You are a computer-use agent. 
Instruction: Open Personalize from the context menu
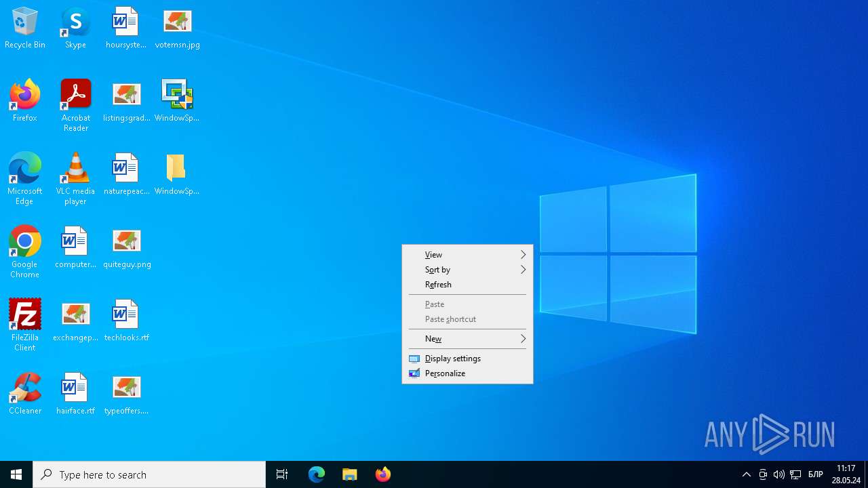tap(467, 373)
